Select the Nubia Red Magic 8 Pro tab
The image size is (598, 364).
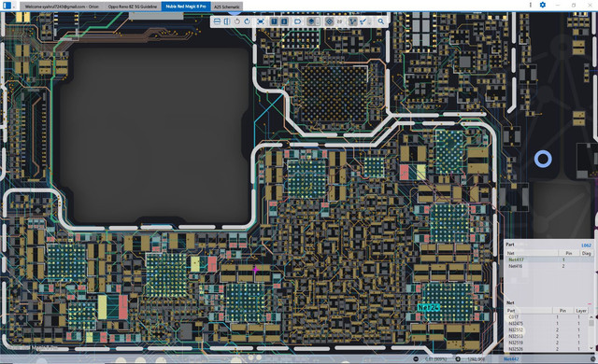tap(186, 7)
